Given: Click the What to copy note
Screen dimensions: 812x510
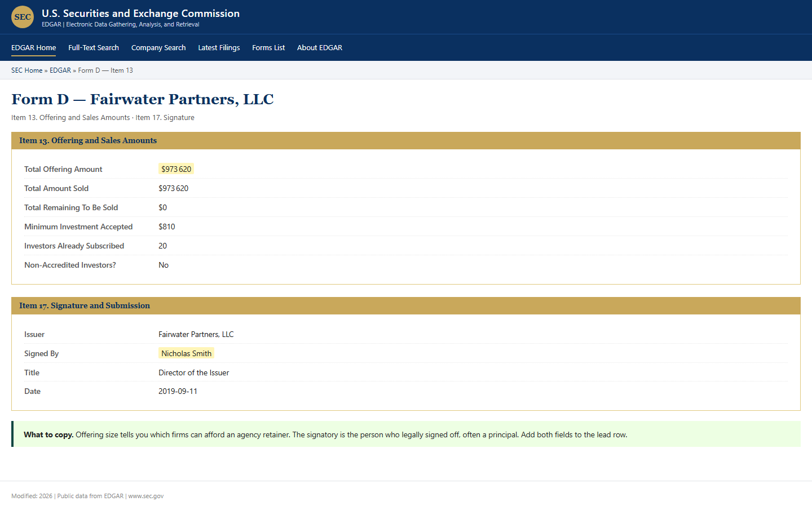Looking at the screenshot, I should pyautogui.click(x=406, y=434).
